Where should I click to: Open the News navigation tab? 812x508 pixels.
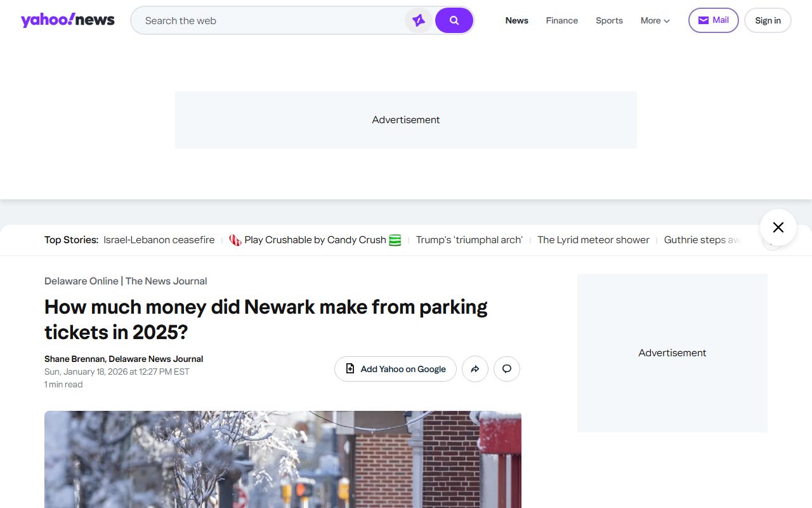[x=517, y=20]
